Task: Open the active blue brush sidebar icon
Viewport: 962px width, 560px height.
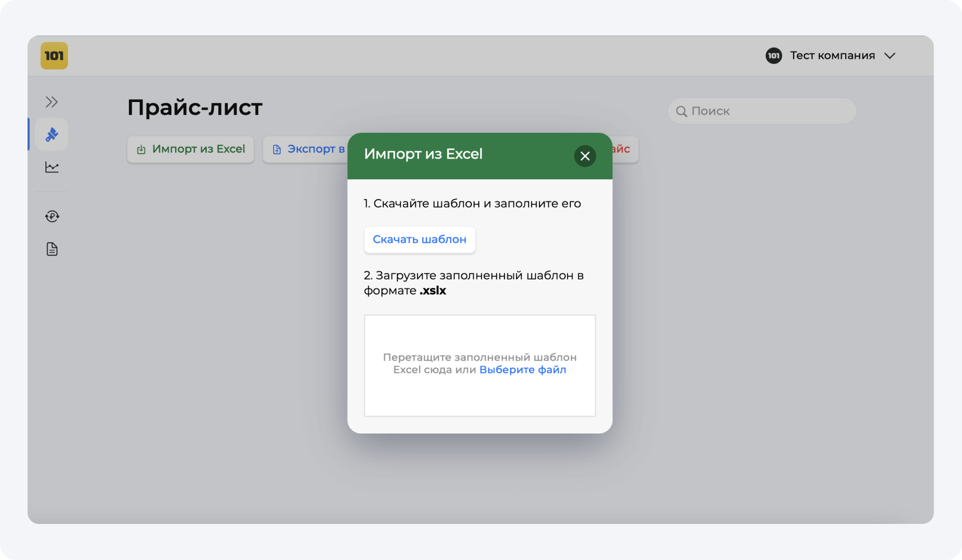Action: [52, 135]
